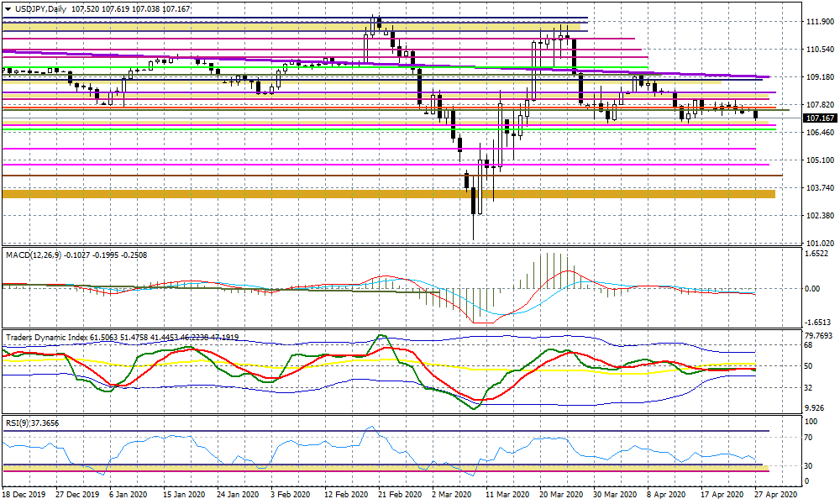
Task: Click the 1.6522 MACD scale value
Action: pos(818,254)
